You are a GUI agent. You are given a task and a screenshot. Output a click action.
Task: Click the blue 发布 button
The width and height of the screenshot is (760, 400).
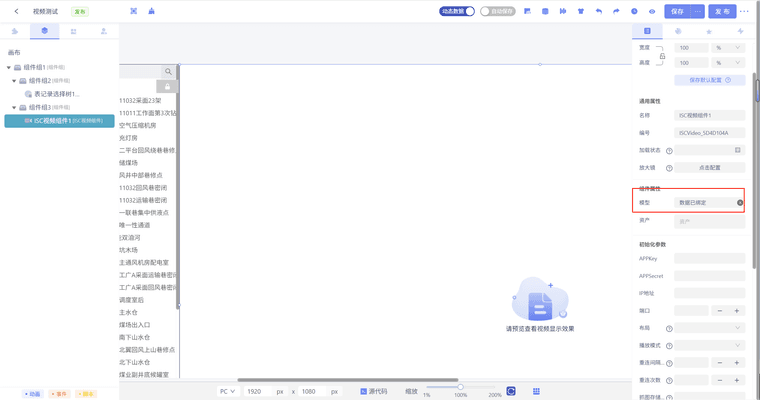722,11
